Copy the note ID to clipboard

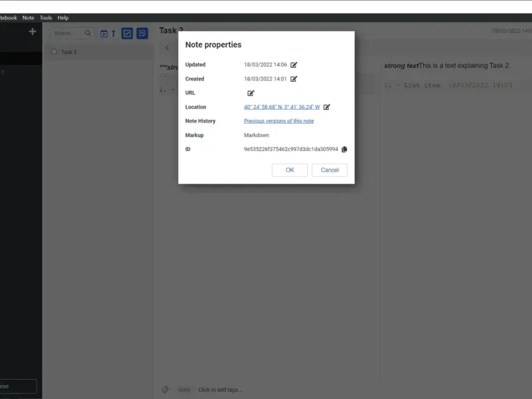[x=344, y=149]
